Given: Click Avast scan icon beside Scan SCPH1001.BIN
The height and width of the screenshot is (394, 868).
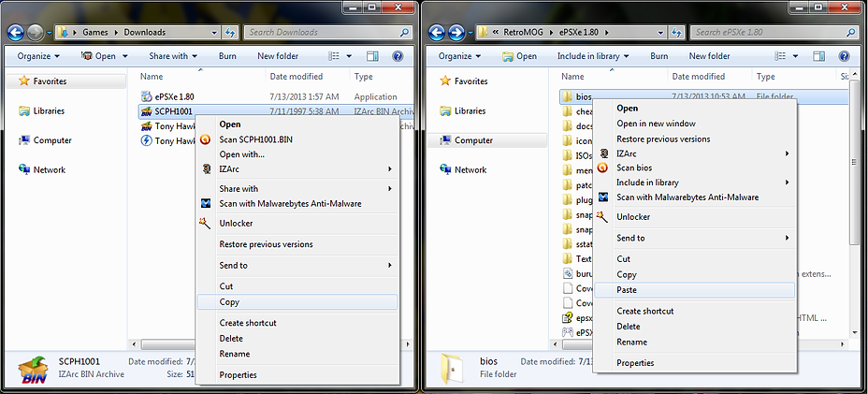Looking at the screenshot, I should (x=206, y=139).
